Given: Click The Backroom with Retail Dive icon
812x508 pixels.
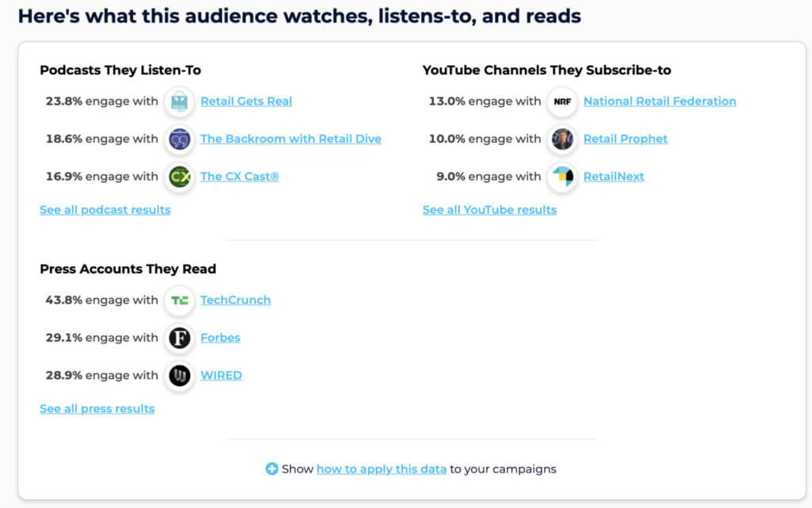Looking at the screenshot, I should click(180, 139).
